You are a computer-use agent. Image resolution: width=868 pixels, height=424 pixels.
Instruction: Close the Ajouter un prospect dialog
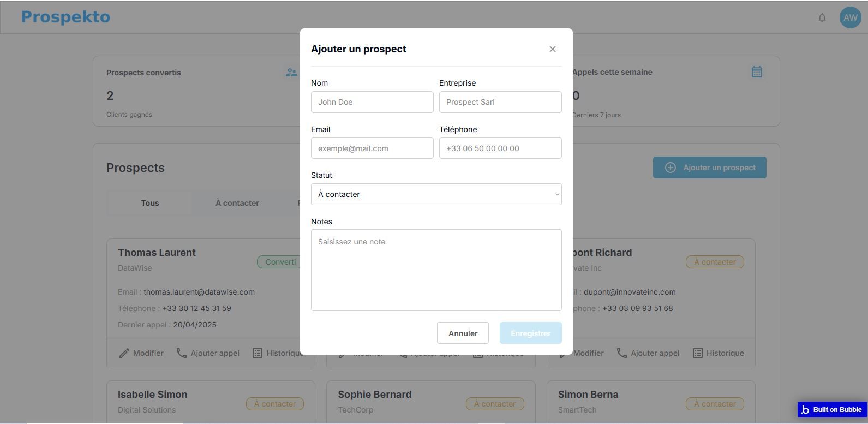pyautogui.click(x=552, y=49)
